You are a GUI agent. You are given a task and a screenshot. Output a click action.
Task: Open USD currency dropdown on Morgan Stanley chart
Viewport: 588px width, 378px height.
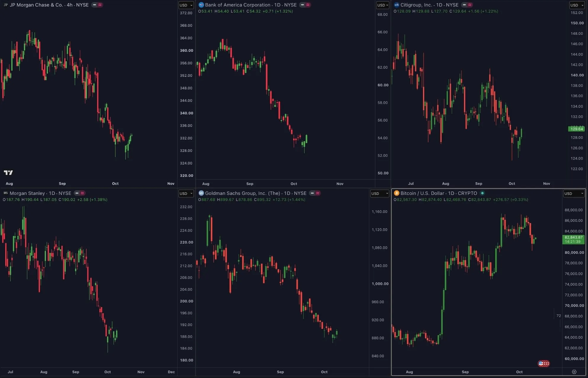tap(186, 193)
